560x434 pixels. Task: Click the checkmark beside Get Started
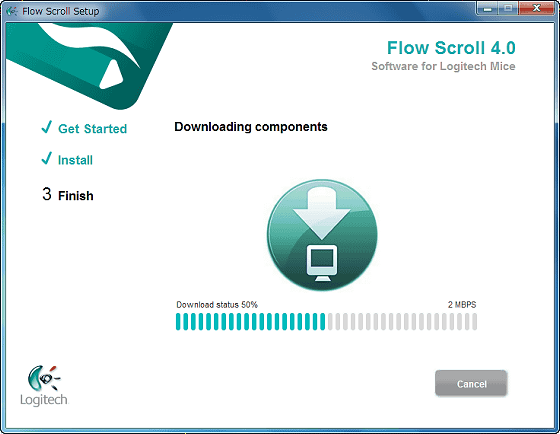tap(46, 127)
